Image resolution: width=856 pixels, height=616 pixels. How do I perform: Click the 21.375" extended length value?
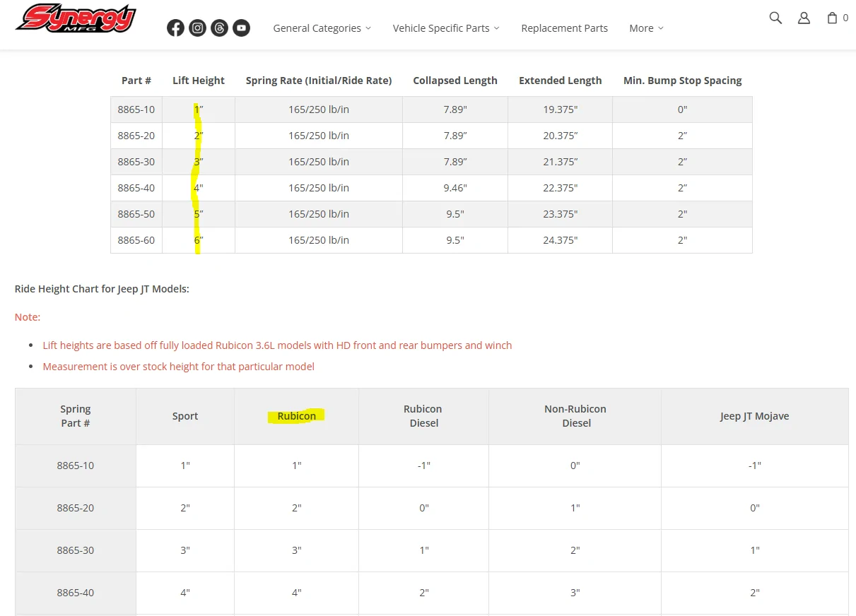[561, 162]
